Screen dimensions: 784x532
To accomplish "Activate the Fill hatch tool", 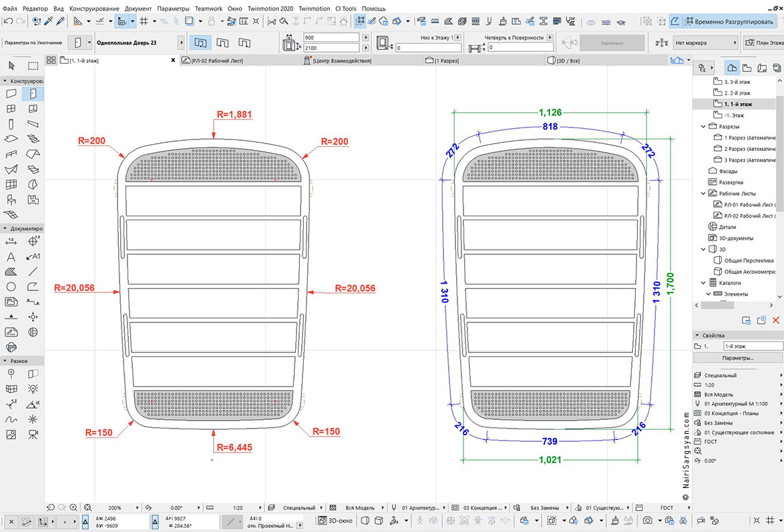I will [11, 272].
